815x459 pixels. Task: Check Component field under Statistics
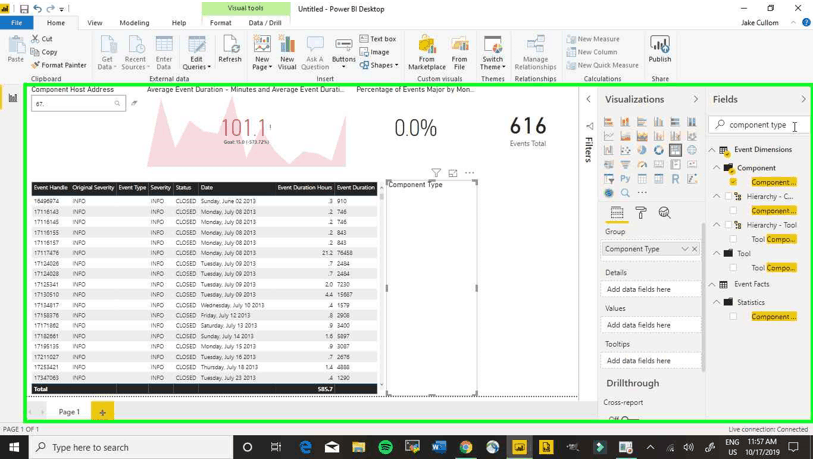pos(733,316)
